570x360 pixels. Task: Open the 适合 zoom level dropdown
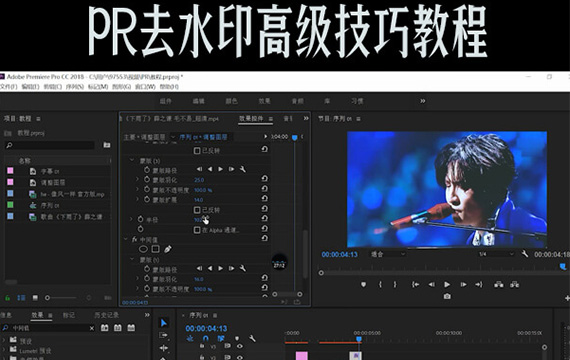388,254
